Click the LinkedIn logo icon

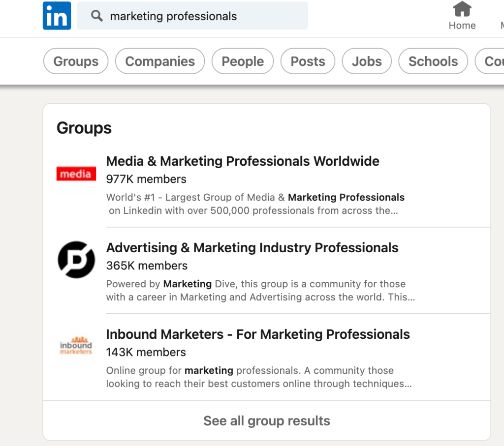(x=57, y=16)
